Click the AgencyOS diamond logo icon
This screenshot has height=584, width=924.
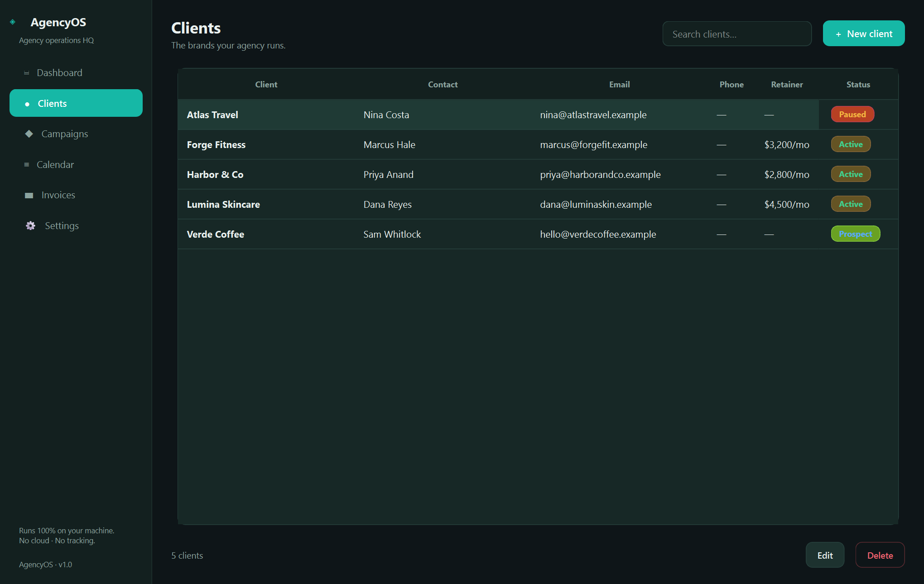point(13,22)
